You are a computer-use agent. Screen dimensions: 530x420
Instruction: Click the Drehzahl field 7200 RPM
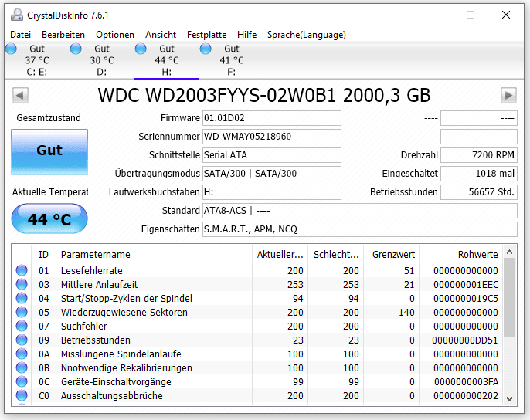pos(479,155)
